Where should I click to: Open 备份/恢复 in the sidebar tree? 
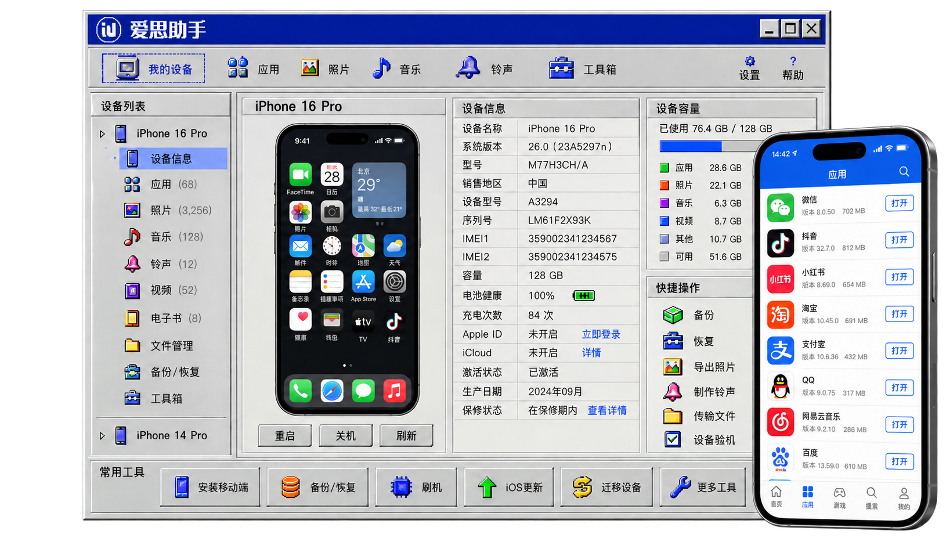[x=162, y=372]
